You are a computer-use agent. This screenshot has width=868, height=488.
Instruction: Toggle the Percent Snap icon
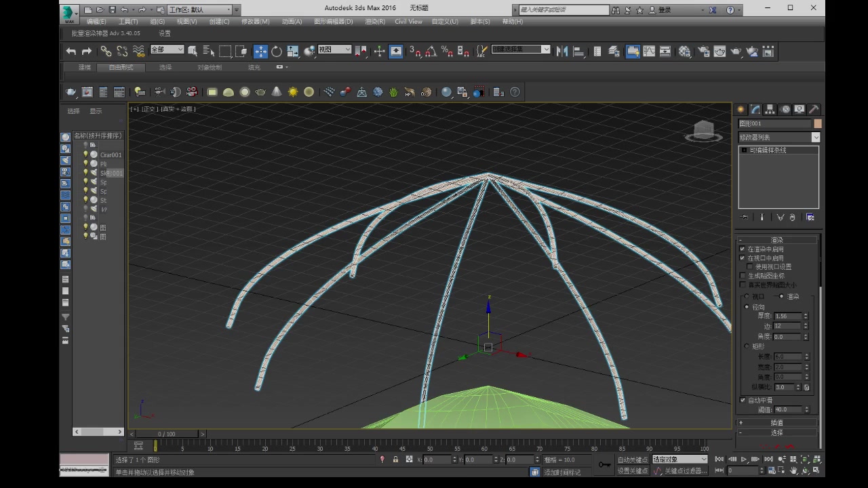448,52
